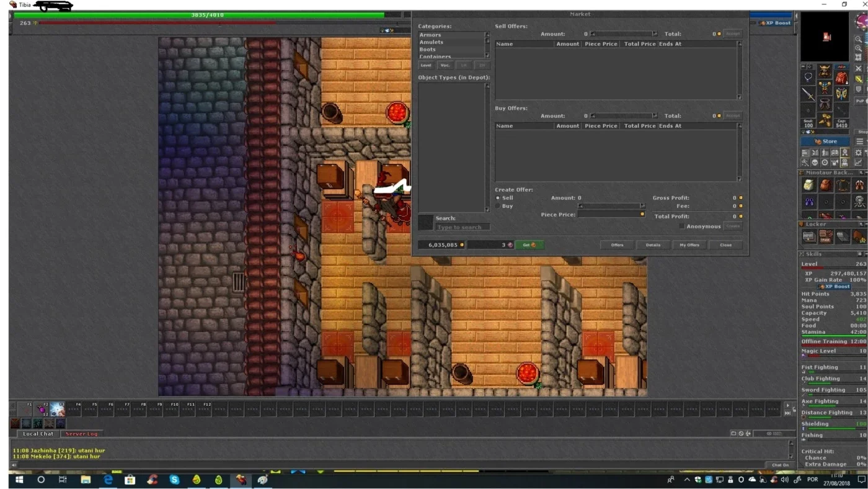Click Sell Offers amount right arrow
The width and height of the screenshot is (868, 489).
point(655,34)
